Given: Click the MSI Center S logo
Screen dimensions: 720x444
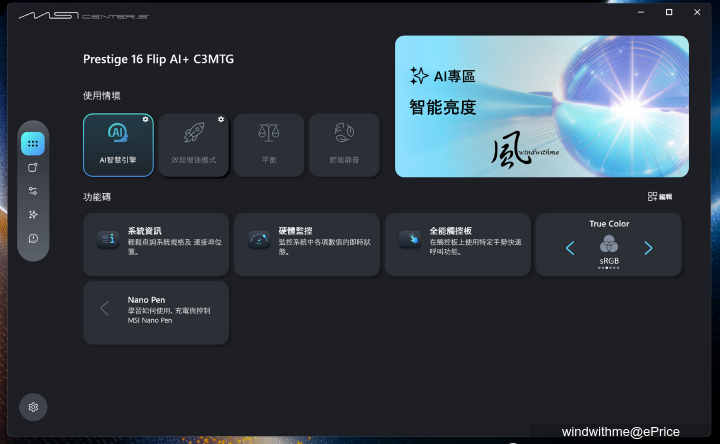Looking at the screenshot, I should pos(84,16).
